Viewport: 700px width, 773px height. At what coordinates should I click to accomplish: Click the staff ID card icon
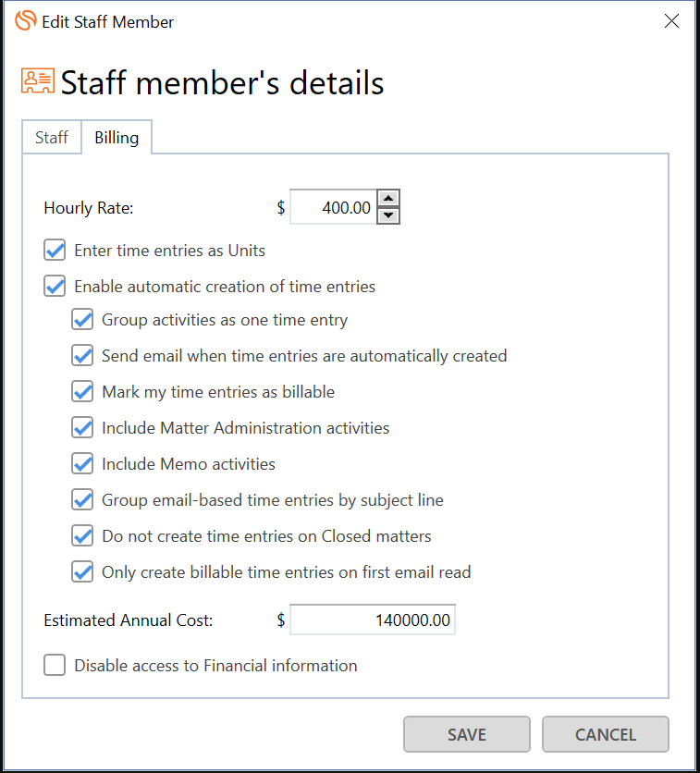coord(38,80)
